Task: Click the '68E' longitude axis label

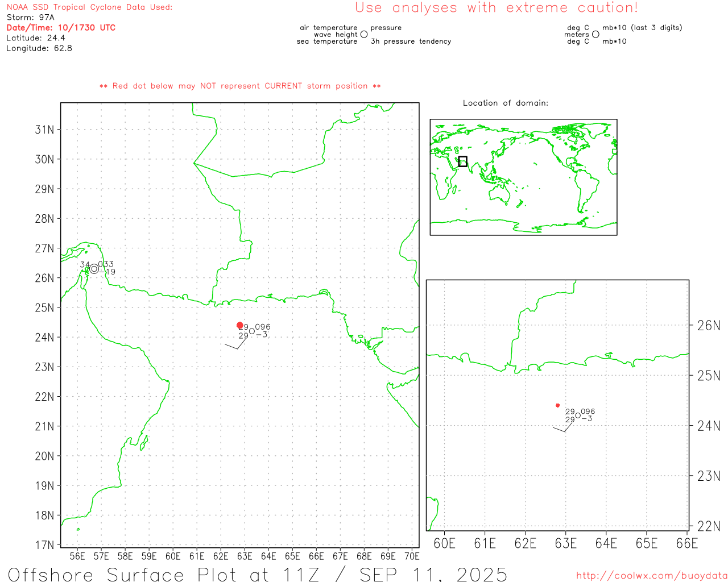Action: point(364,556)
